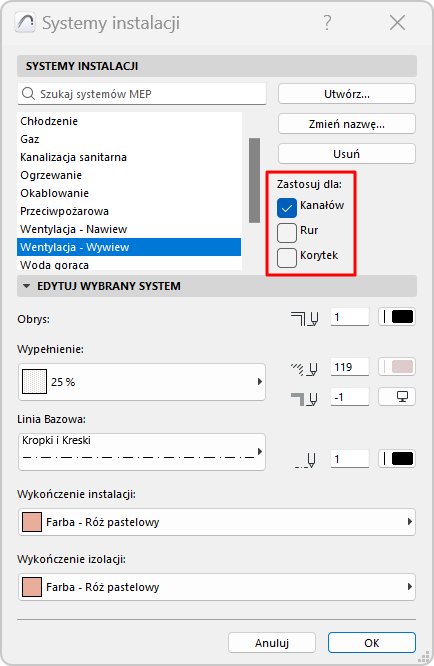The width and height of the screenshot is (434, 666).
Task: Select Okablowanie in the systems list
Action: (x=129, y=193)
